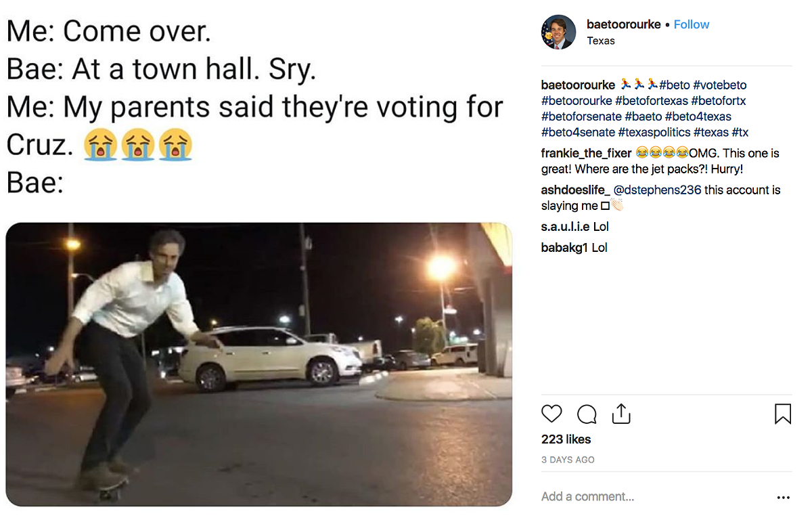Toggle the bookmark to unsave the post
Viewport: 812px width, 520px height.
782,414
